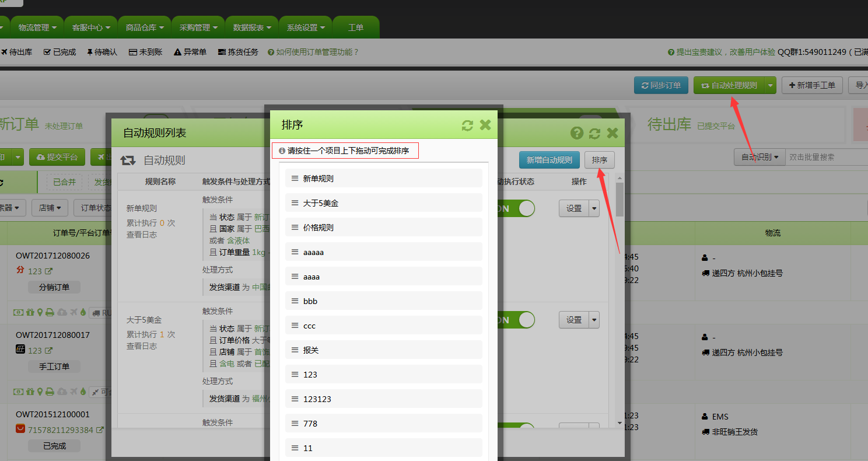The height and width of the screenshot is (461, 868).
Task: Select 123 item in sort list
Action: pos(384,375)
